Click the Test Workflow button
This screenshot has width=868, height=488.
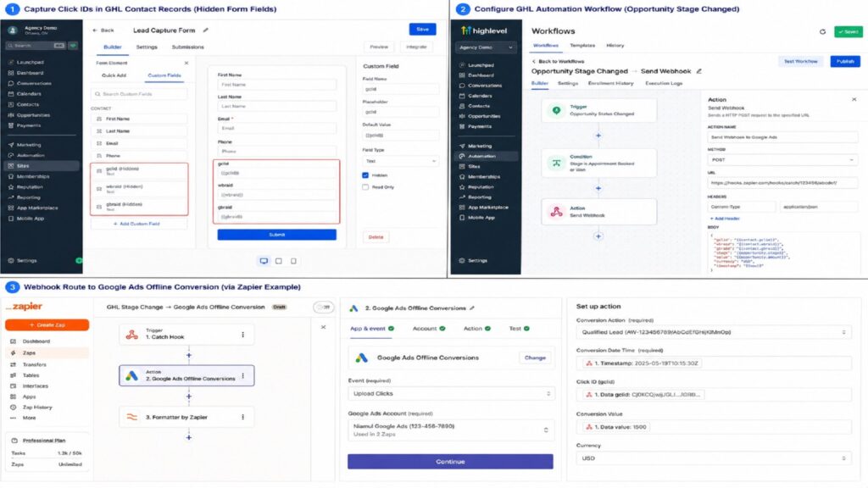[x=800, y=61]
